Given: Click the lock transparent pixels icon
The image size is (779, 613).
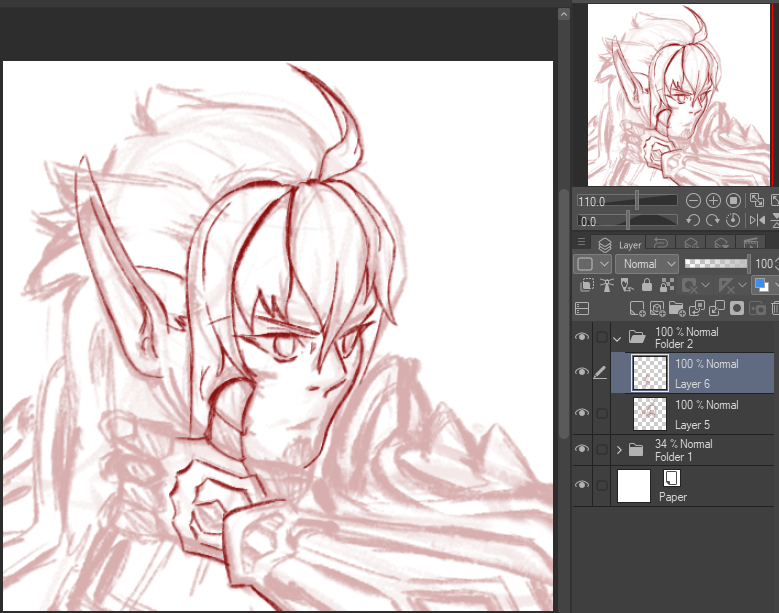Looking at the screenshot, I should tap(667, 285).
